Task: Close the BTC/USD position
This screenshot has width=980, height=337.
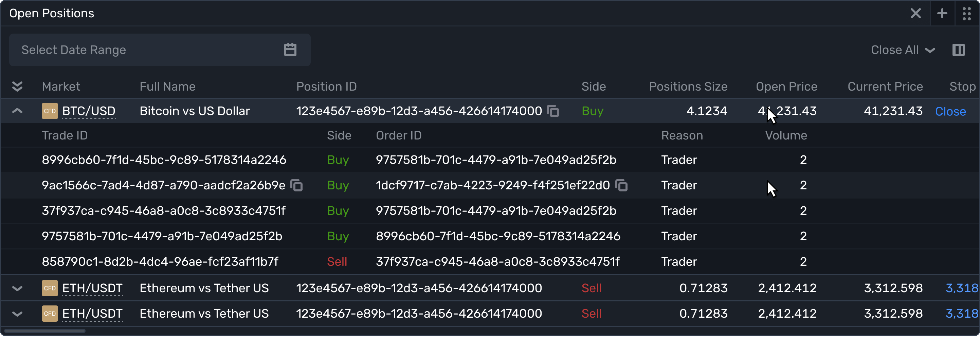Action: [x=950, y=111]
